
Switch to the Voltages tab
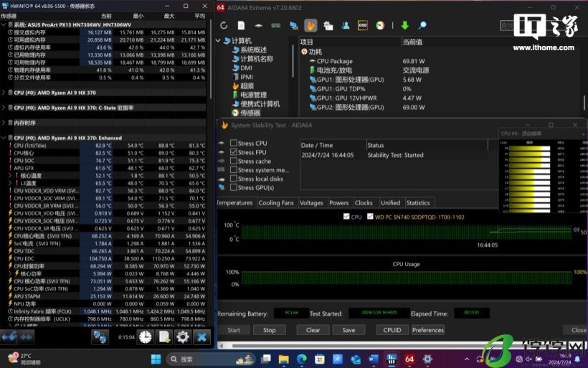coord(311,203)
